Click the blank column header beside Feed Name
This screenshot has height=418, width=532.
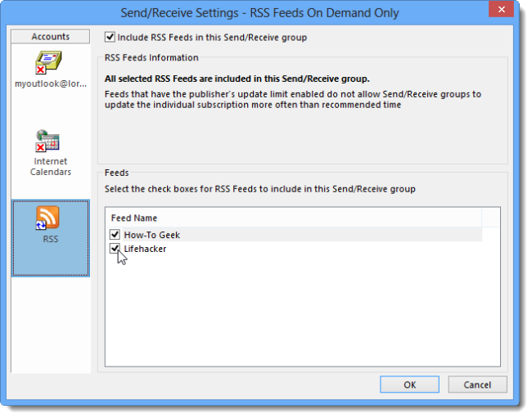click(x=490, y=218)
